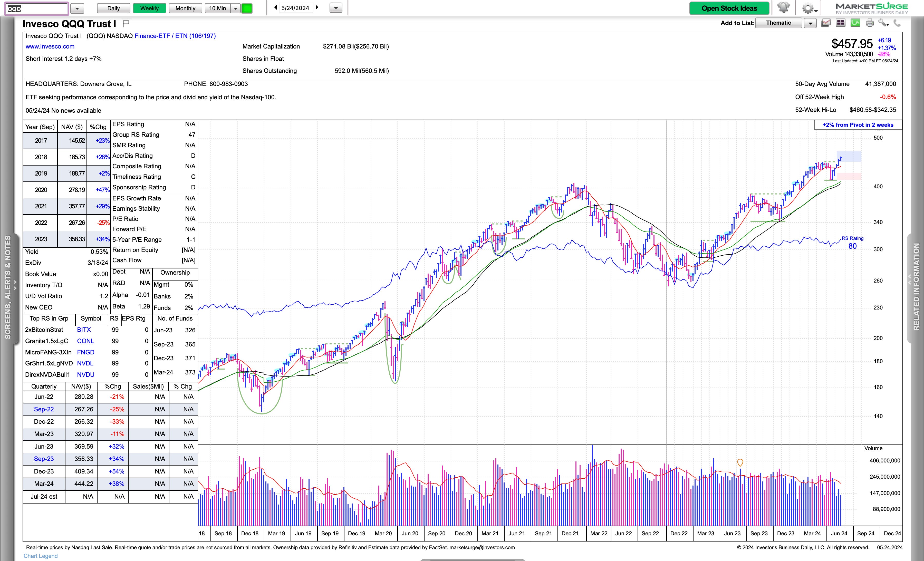Open the www.invesco.com link
The height and width of the screenshot is (561, 924).
click(50, 46)
